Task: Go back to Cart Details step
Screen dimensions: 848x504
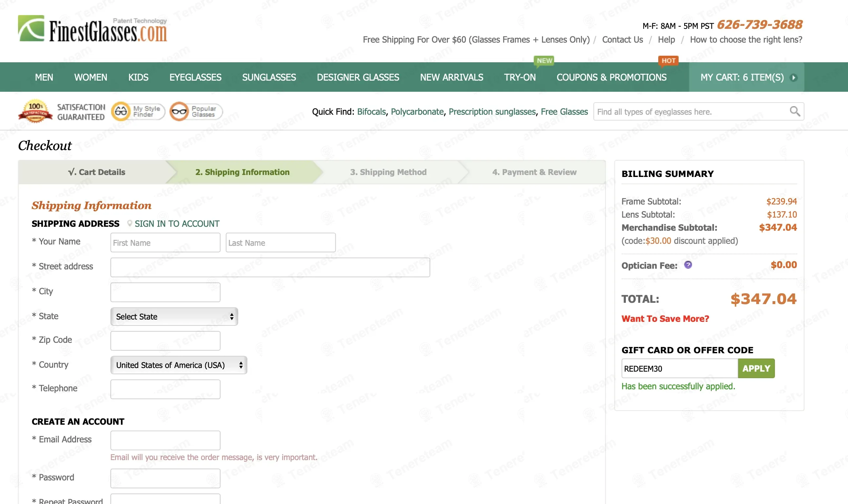Action: 96,172
